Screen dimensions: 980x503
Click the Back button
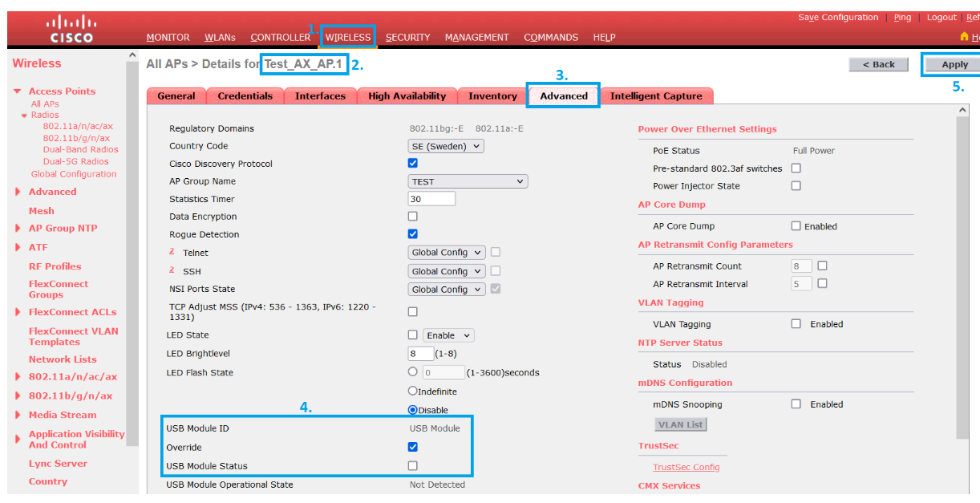coord(878,64)
